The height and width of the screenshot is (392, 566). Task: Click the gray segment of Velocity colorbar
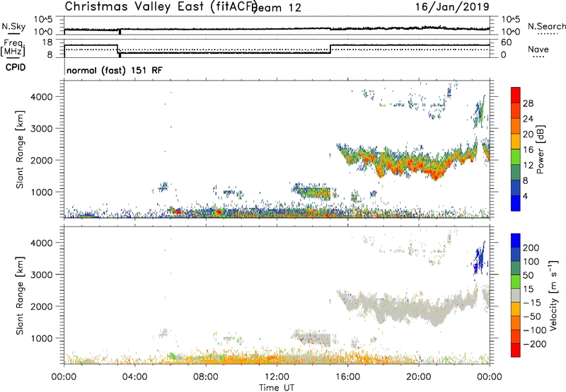(x=516, y=295)
